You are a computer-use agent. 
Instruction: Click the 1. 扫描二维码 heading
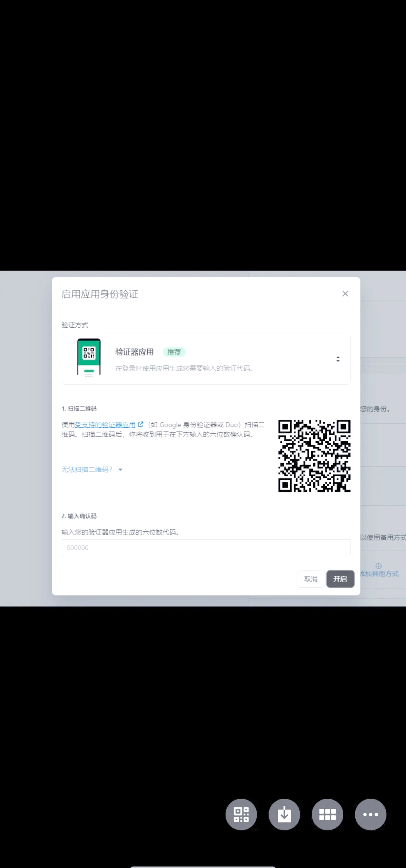(79, 409)
